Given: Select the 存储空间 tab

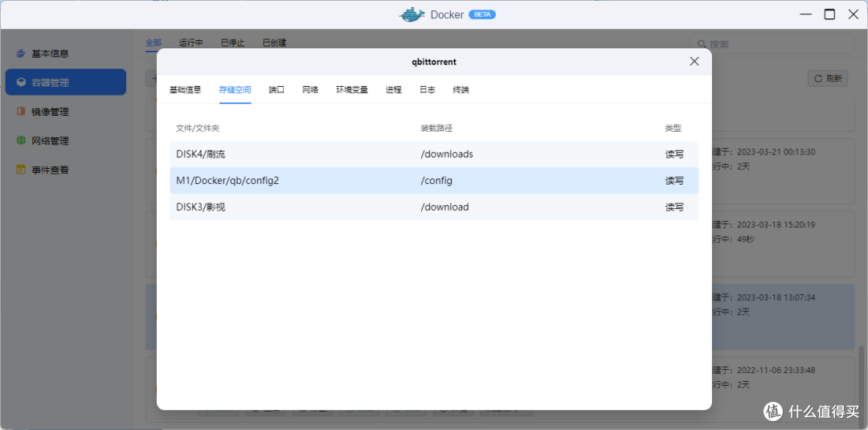Looking at the screenshot, I should tap(235, 90).
